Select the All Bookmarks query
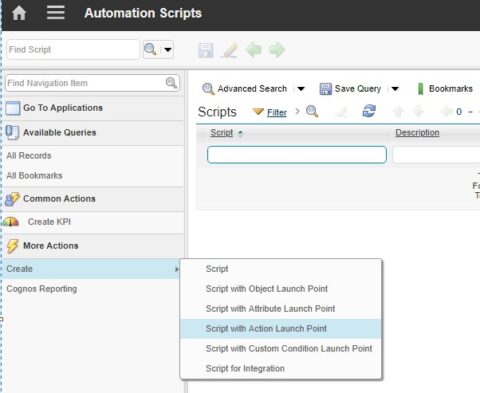Viewport: 480px width, 393px height. [x=34, y=176]
